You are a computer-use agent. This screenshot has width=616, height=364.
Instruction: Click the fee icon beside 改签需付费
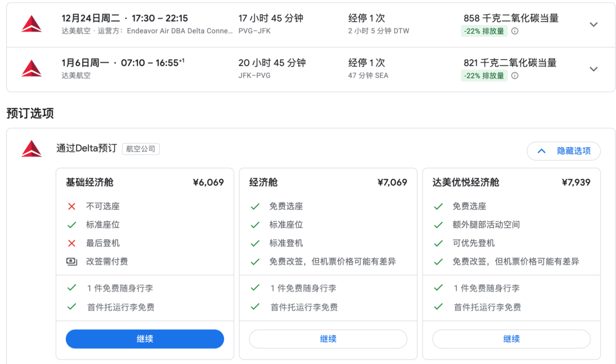pyautogui.click(x=71, y=261)
